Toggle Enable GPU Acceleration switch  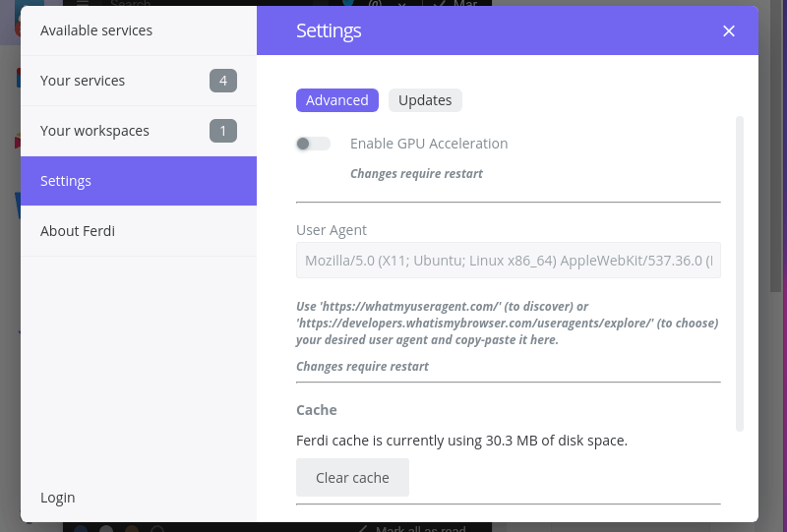pyautogui.click(x=313, y=144)
